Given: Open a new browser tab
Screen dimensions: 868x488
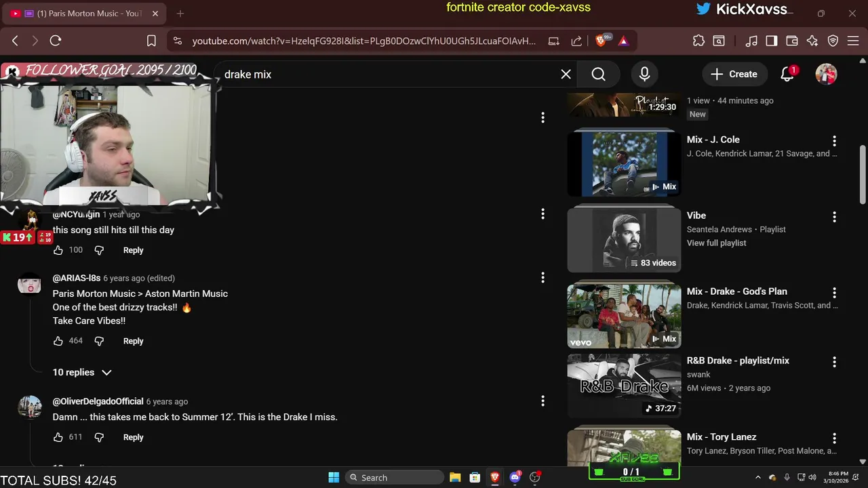Looking at the screenshot, I should [x=180, y=14].
